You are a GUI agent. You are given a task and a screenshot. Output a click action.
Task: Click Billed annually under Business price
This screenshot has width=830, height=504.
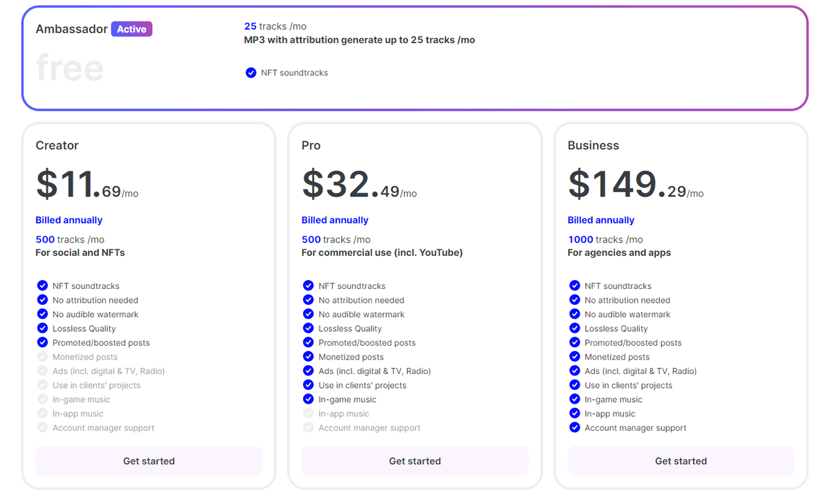(601, 220)
